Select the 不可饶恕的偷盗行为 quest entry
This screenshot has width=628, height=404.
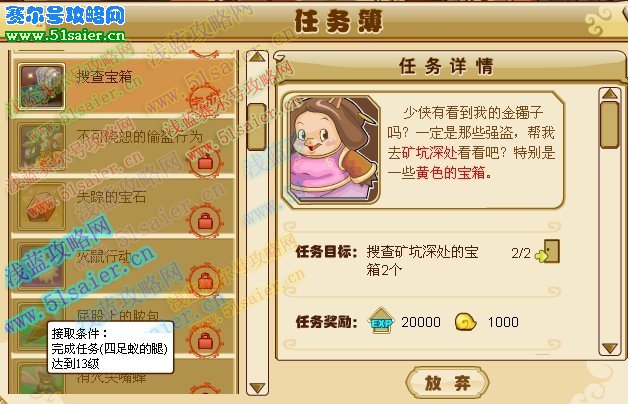124,146
